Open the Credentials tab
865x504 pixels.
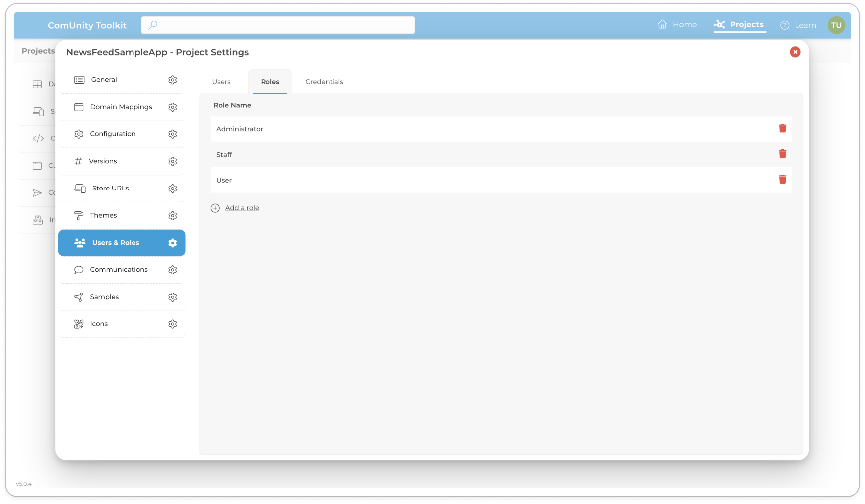click(x=324, y=82)
